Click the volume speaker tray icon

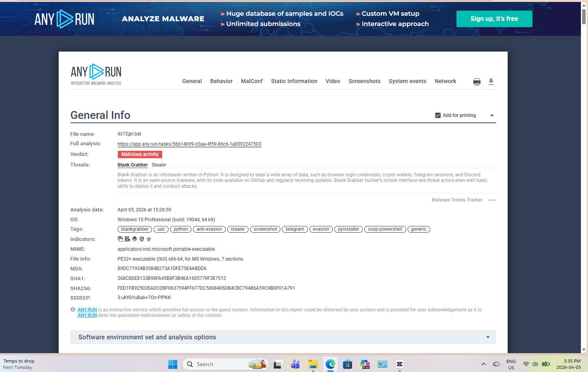(535, 364)
